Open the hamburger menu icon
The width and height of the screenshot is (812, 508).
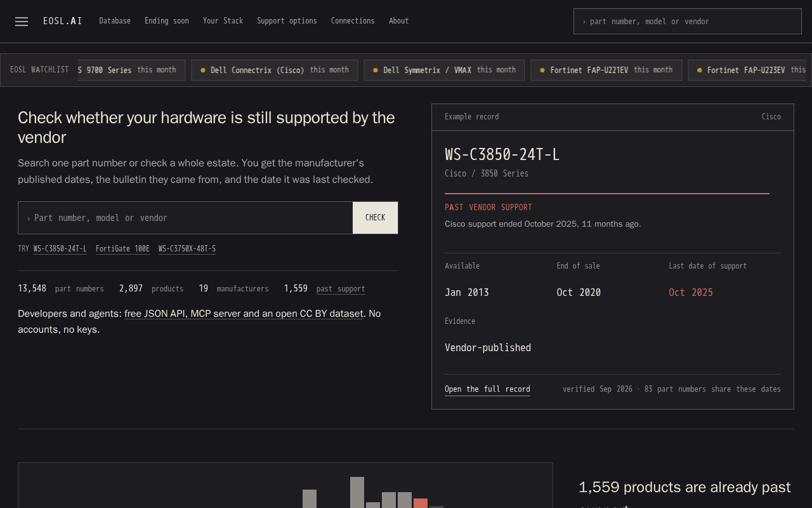coord(22,22)
